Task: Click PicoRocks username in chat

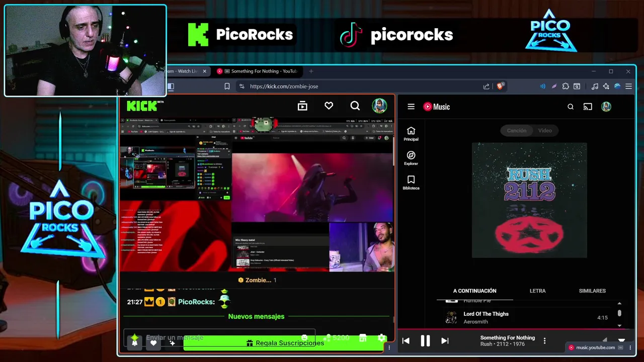Action: click(x=196, y=302)
